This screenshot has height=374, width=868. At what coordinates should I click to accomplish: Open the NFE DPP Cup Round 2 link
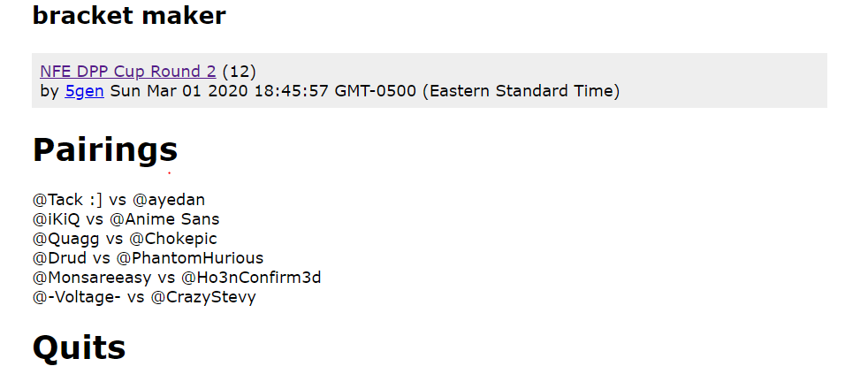(128, 72)
